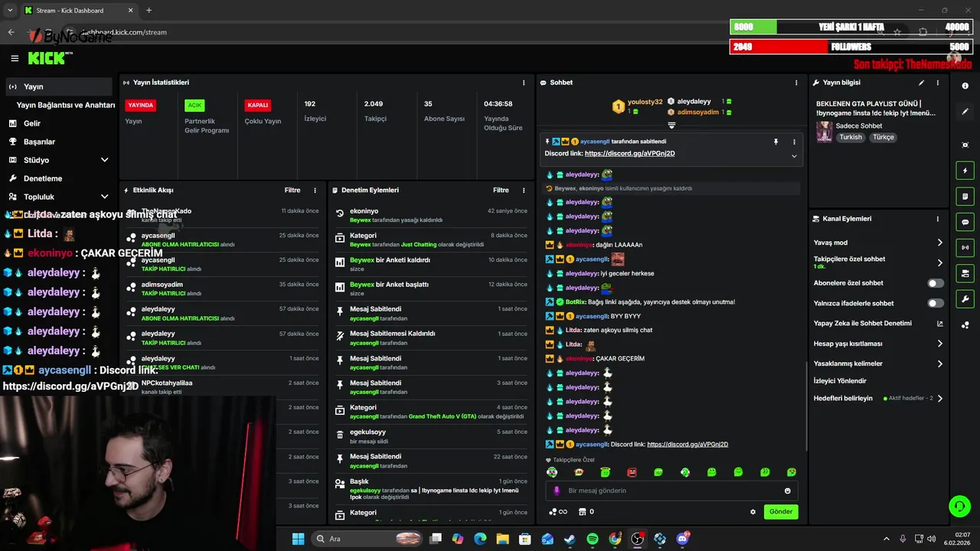Open the Kanal Eylemleri three-dot menu
This screenshot has height=551, width=980.
click(937, 219)
